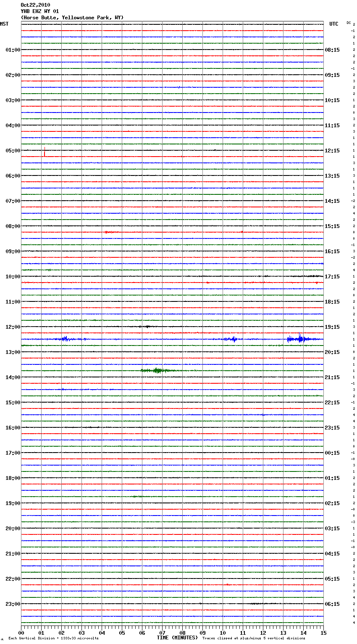The height and width of the screenshot is (644, 357).
Task: Select the 17:00 MST time label
Action: click(13, 453)
